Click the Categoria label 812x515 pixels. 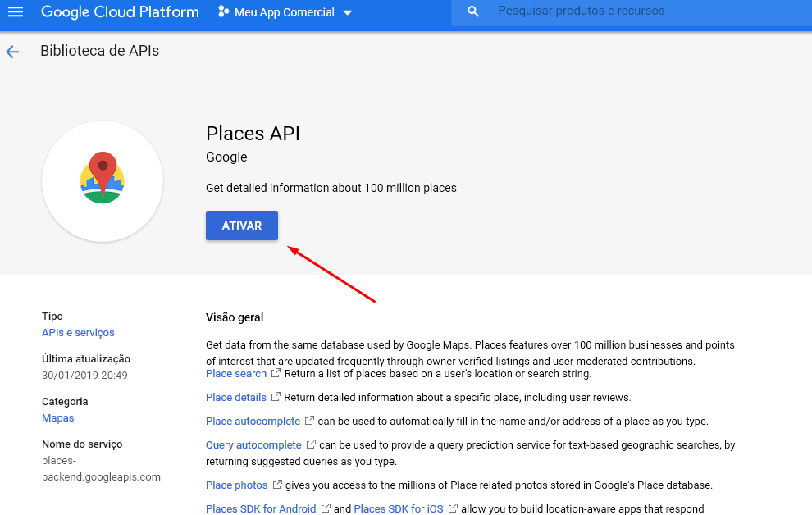[65, 402]
